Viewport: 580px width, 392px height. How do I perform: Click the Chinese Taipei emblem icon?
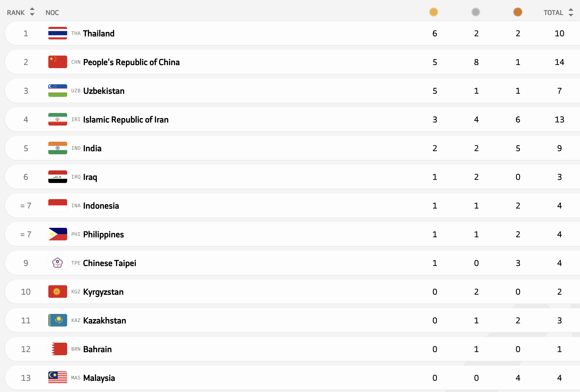[57, 263]
